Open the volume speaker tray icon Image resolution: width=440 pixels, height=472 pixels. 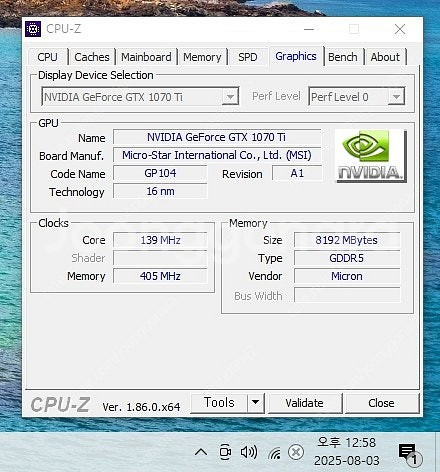(x=249, y=452)
